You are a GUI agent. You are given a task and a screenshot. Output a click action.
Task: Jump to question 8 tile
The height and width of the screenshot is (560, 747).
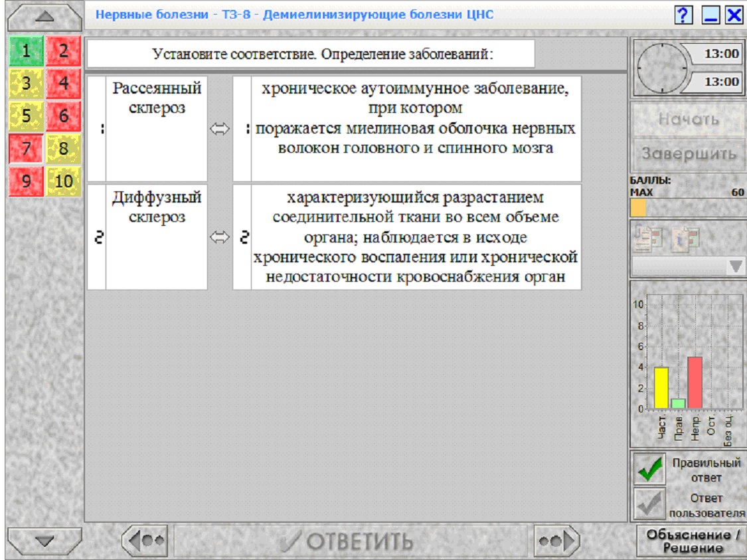coord(63,148)
